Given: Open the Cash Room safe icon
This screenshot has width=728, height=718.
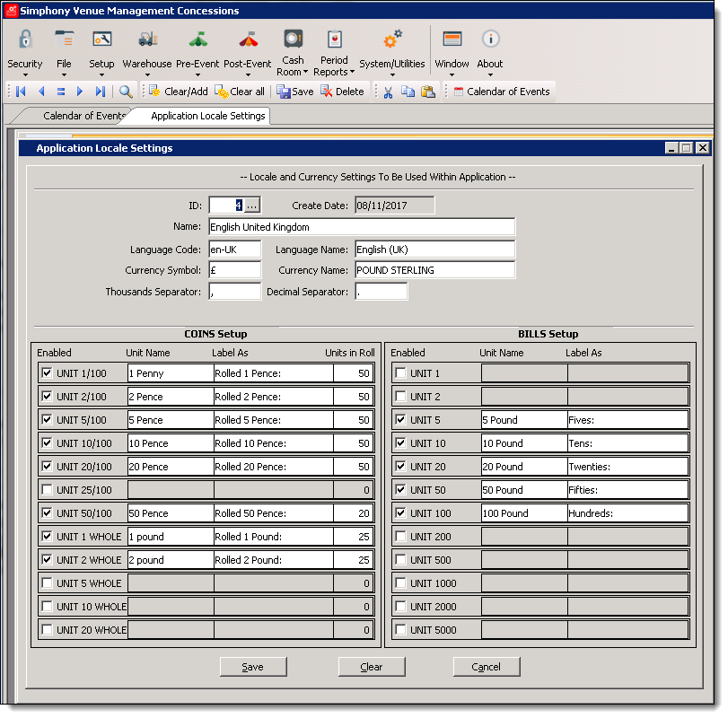Looking at the screenshot, I should click(293, 39).
